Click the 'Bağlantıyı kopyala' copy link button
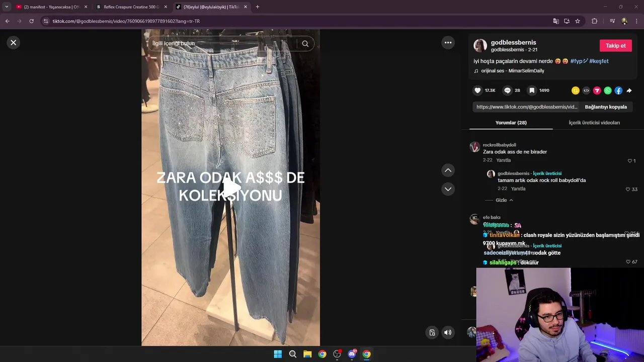 pos(606,107)
